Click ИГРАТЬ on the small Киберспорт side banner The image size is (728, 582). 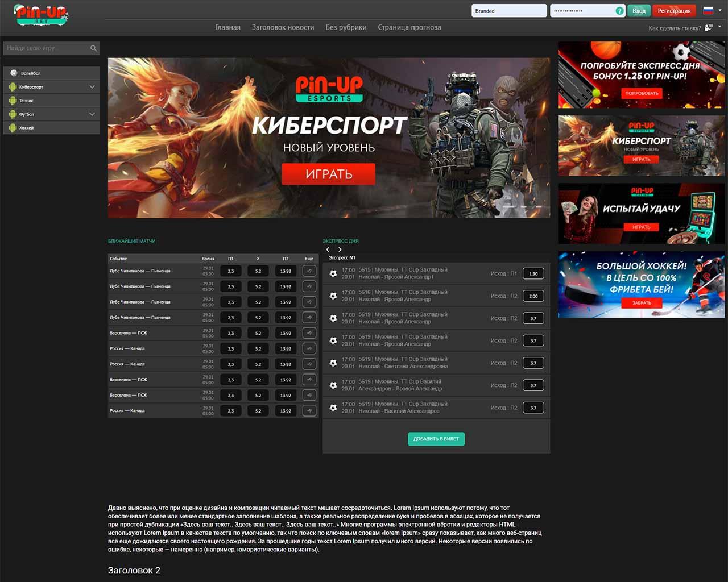point(641,160)
